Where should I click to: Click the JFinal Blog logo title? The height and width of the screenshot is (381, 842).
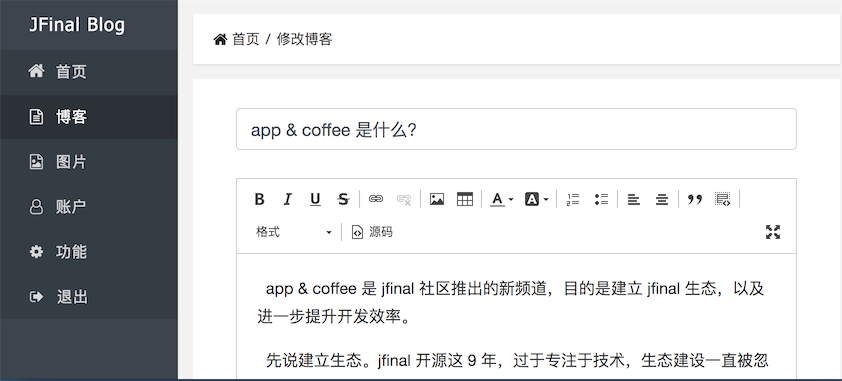pos(77,25)
